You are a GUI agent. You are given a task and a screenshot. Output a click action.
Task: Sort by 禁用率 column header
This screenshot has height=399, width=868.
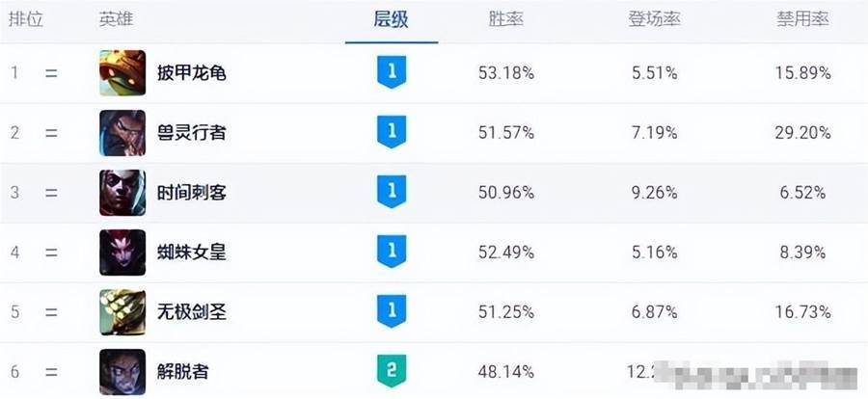[802, 20]
